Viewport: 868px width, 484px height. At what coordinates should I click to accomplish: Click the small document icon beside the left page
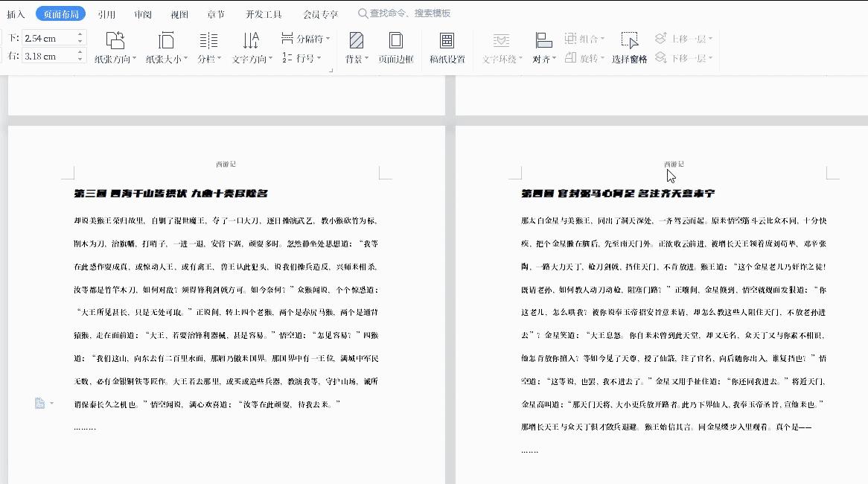39,403
